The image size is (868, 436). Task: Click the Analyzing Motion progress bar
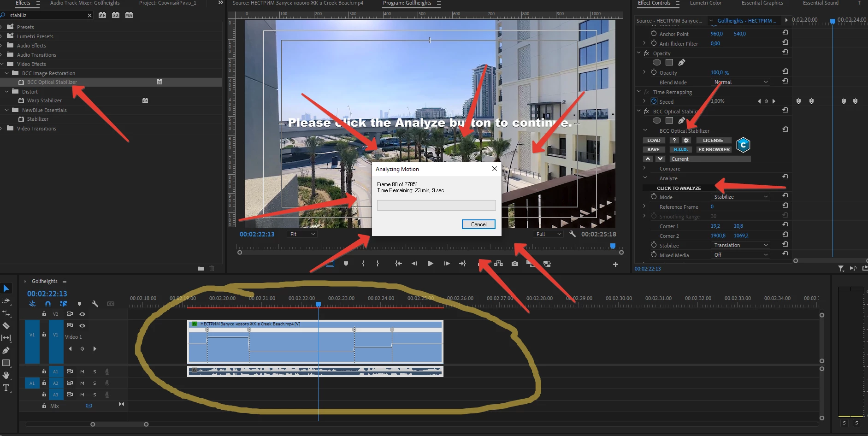point(437,205)
